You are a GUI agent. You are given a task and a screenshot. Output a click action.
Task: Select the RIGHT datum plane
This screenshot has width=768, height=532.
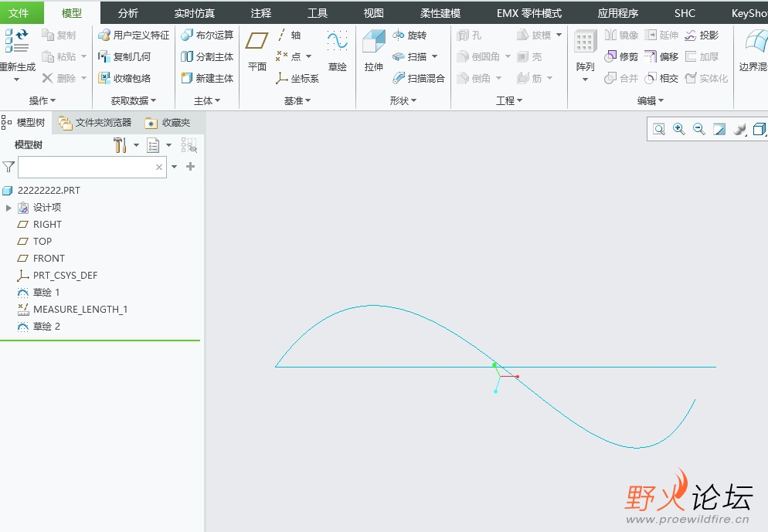coord(39,225)
